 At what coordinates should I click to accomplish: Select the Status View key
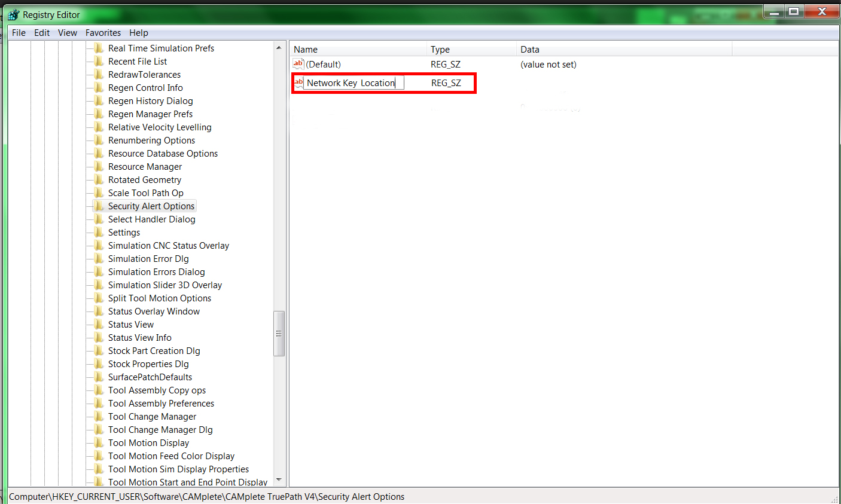[131, 325]
